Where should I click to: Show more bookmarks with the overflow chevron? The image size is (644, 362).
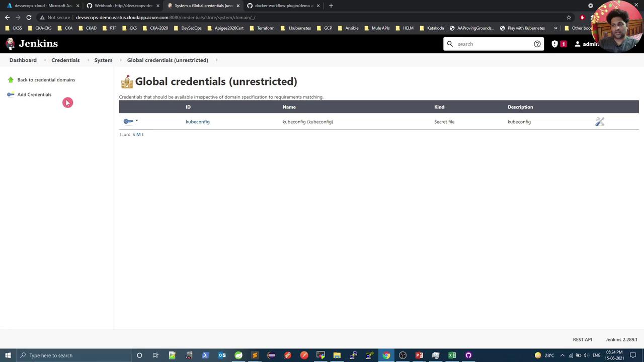[555, 28]
